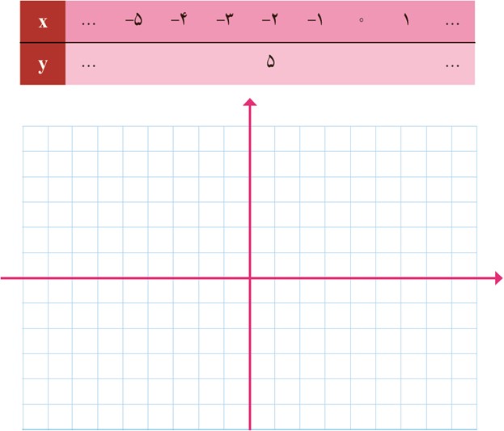504x431 pixels.
Task: Click the ۱ value in x row
Action: 407,20
